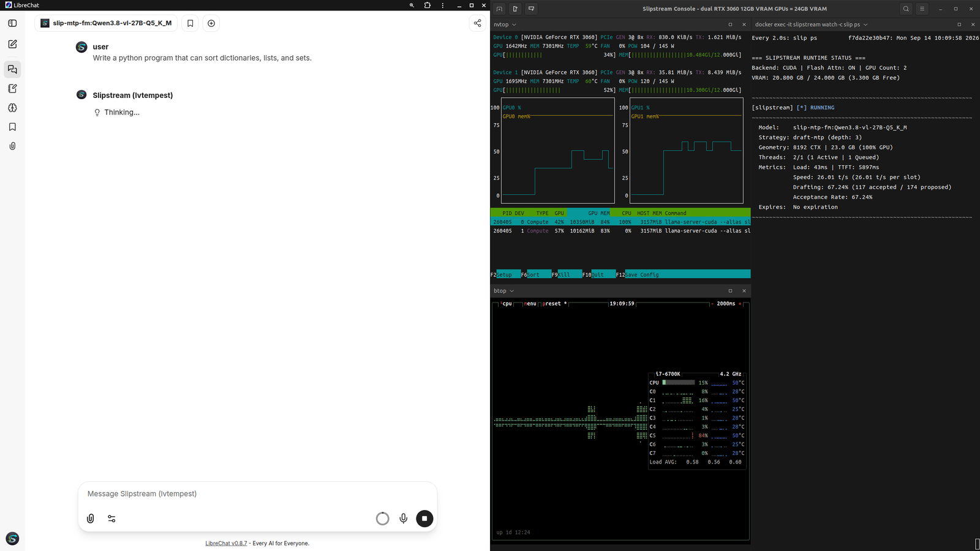
Task: Open the btop pane dropdown arrow
Action: pyautogui.click(x=511, y=291)
